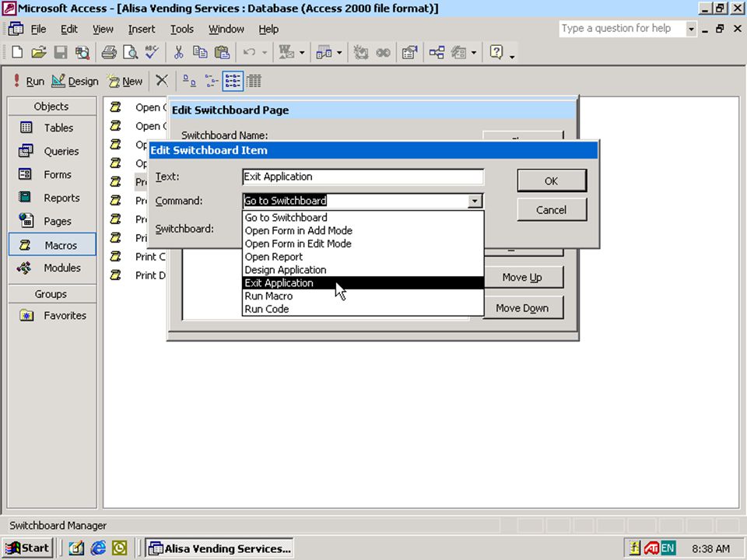This screenshot has width=747, height=560.
Task: Click the Move Up button
Action: [x=523, y=277]
